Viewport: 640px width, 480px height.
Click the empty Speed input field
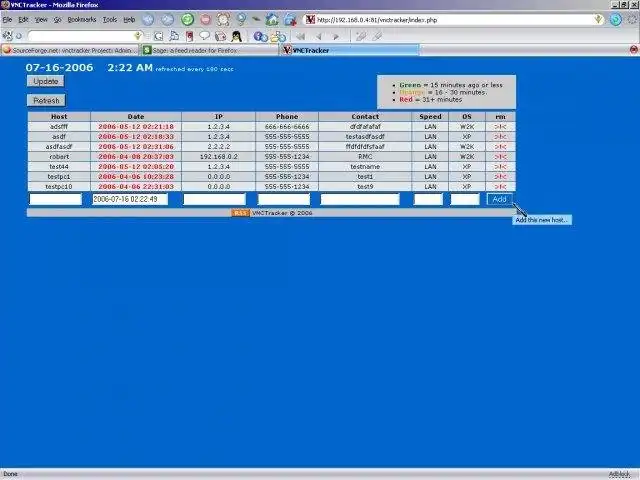tap(428, 199)
